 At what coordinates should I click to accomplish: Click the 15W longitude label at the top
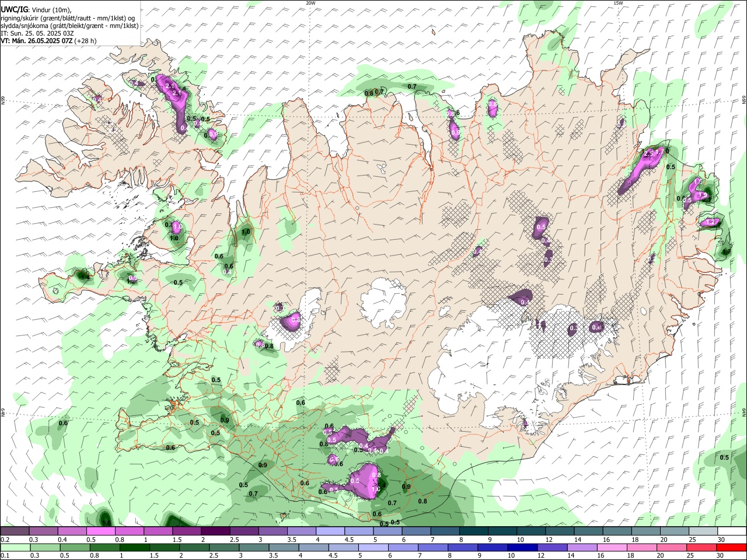pyautogui.click(x=618, y=3)
